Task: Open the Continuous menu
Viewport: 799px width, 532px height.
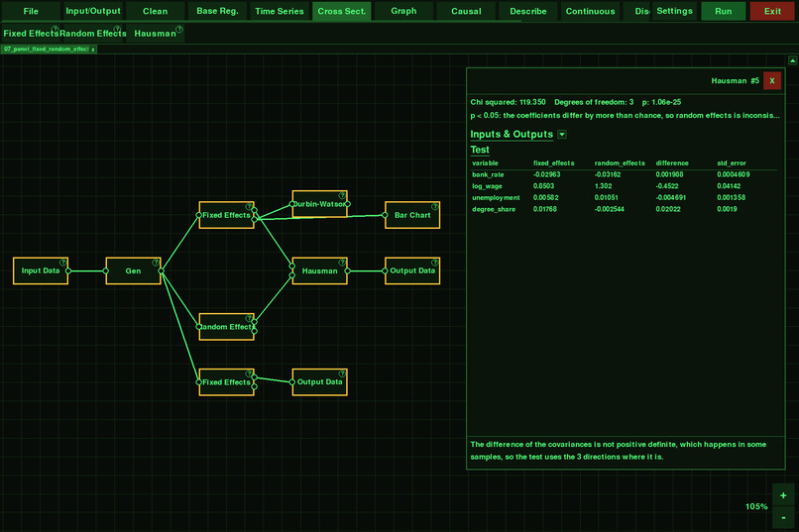Action: 590,11
